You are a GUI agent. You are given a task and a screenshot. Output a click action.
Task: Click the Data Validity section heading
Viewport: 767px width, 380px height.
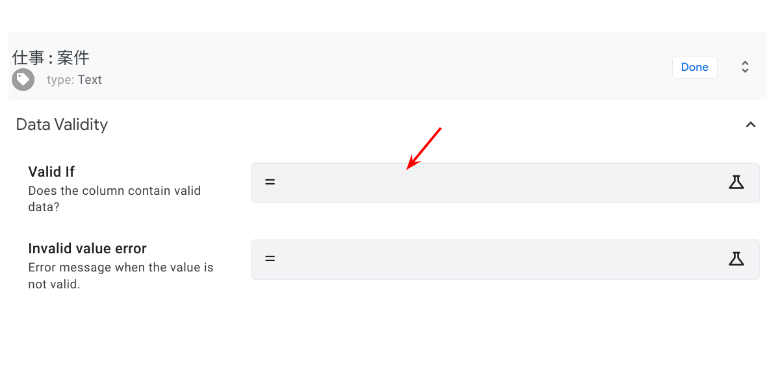coord(62,125)
